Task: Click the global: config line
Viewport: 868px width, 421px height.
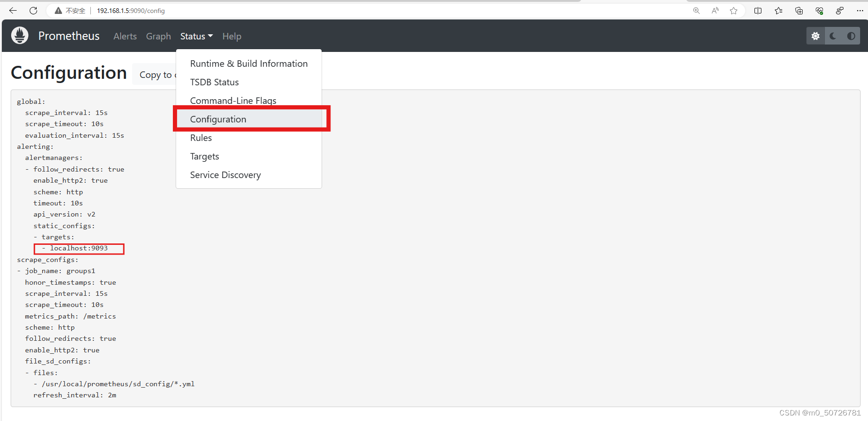Action: coord(31,102)
